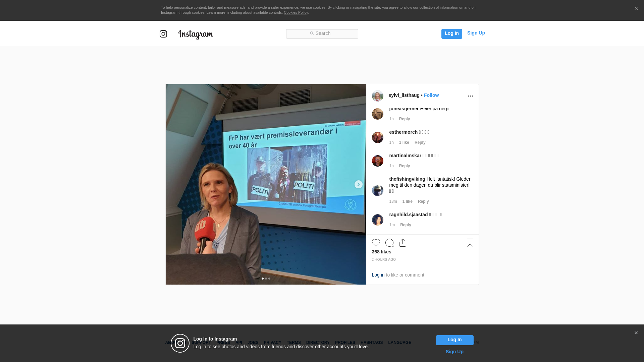
Task: Open thefishingviking commenter avatar
Action: 378,190
